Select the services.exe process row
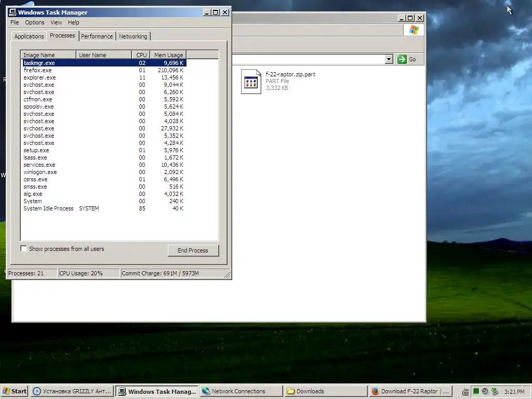Viewport: 532px width, 399px height. pyautogui.click(x=104, y=165)
